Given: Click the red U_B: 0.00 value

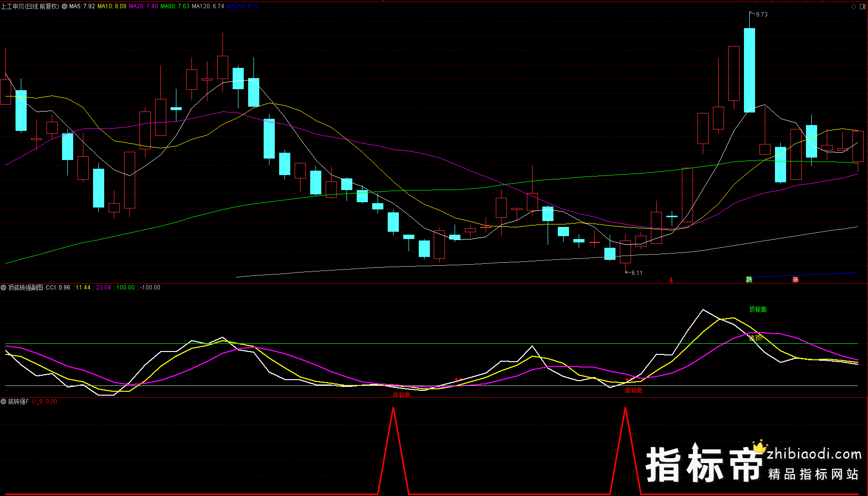Looking at the screenshot, I should tap(45, 401).
